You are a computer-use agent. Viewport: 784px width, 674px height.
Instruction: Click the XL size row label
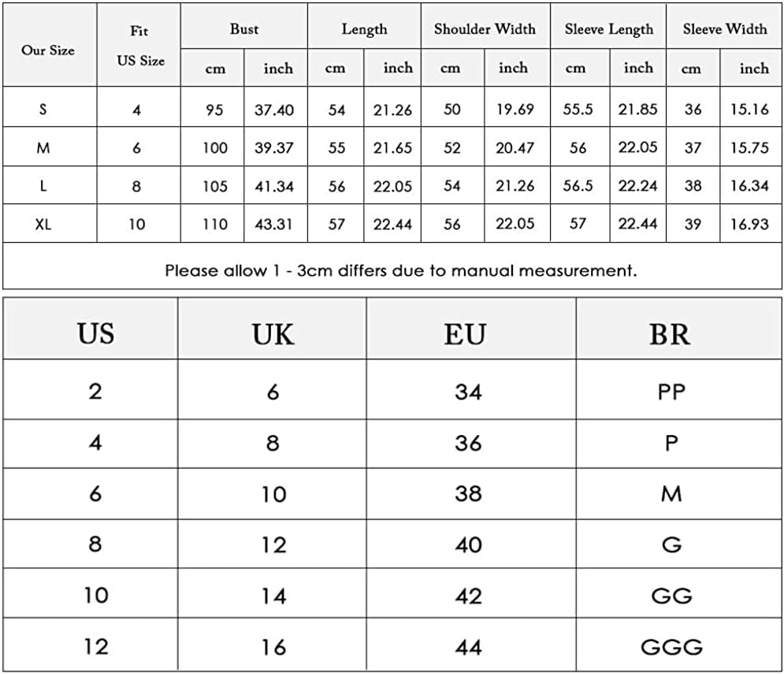pyautogui.click(x=43, y=224)
